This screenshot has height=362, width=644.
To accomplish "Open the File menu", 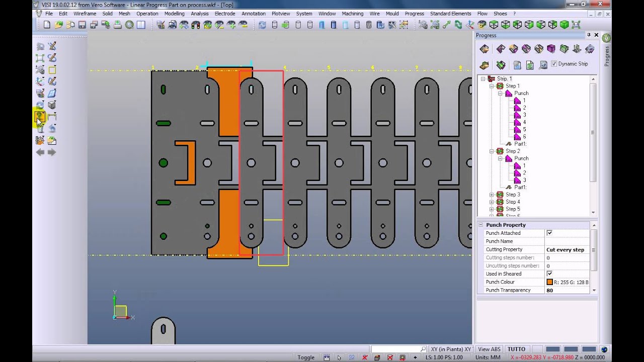I will (x=49, y=14).
